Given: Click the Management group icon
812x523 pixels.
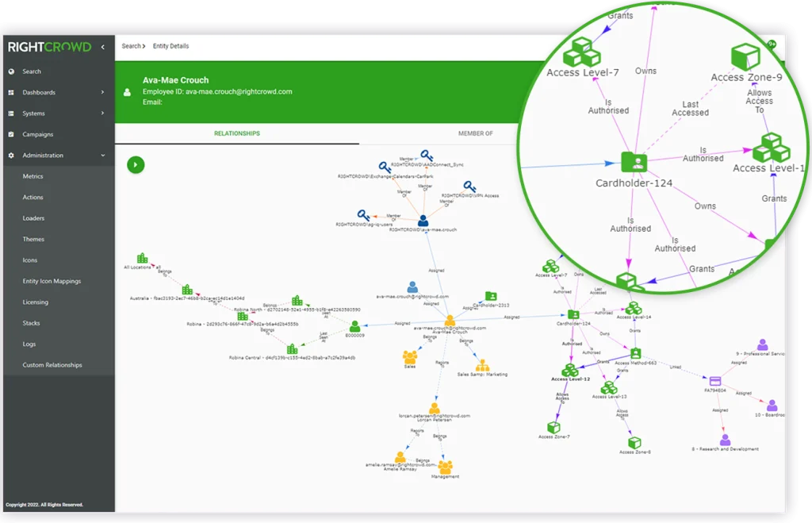Looking at the screenshot, I should 446,467.
